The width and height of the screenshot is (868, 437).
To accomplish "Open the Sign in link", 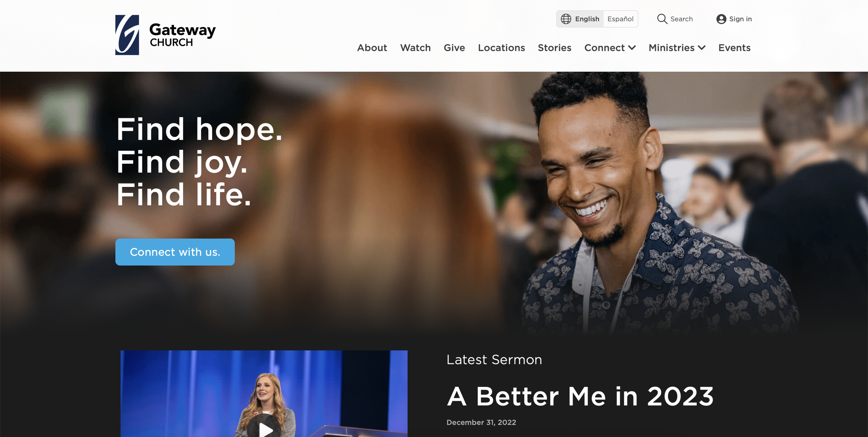I will tap(740, 19).
